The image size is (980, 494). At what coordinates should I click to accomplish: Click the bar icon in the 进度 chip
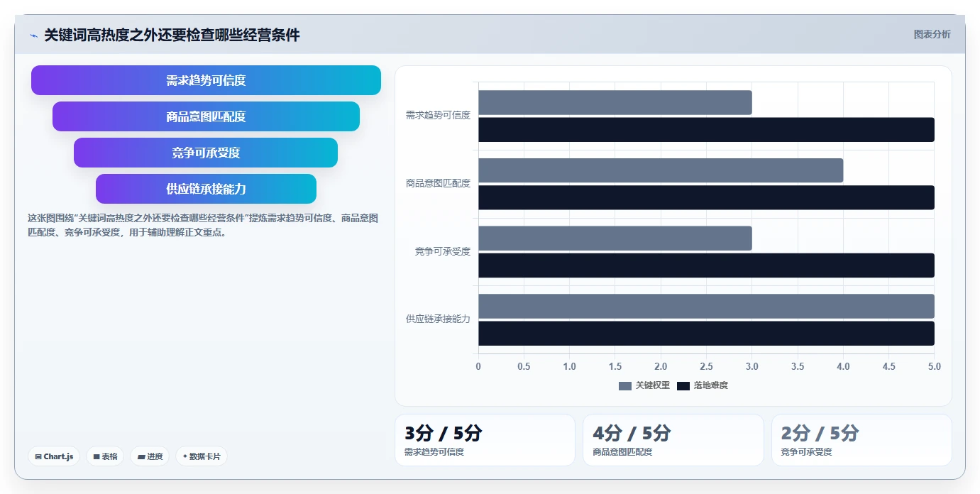pos(141,457)
